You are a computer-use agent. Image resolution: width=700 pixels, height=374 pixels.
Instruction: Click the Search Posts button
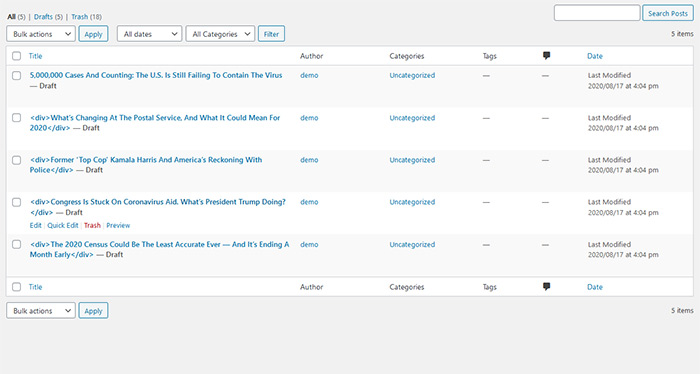tap(668, 13)
